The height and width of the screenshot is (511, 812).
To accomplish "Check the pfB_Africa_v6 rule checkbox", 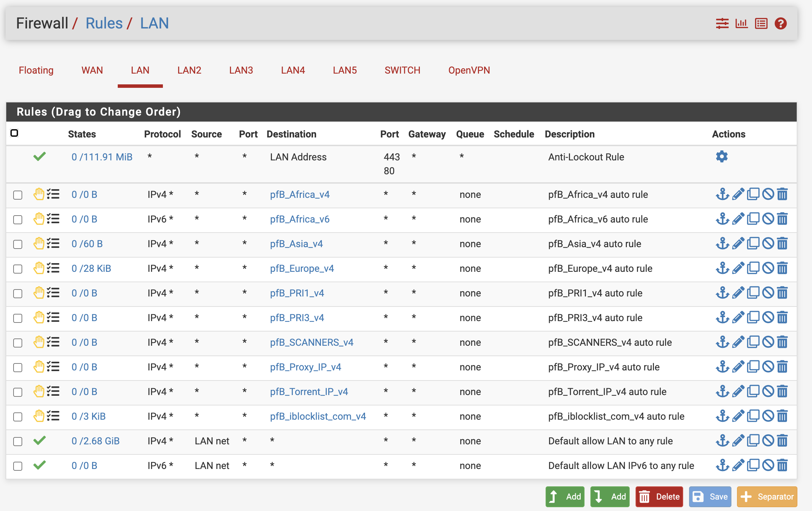I will pos(18,220).
